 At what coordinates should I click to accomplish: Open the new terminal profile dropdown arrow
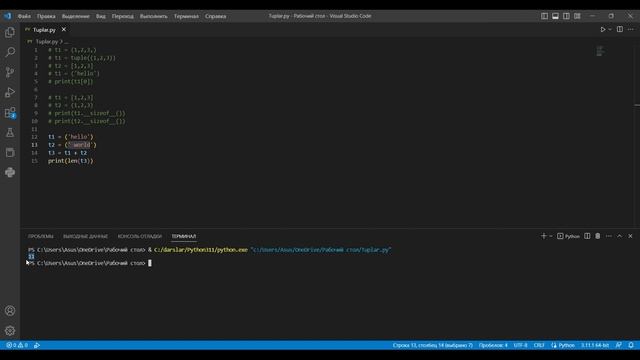tap(551, 236)
